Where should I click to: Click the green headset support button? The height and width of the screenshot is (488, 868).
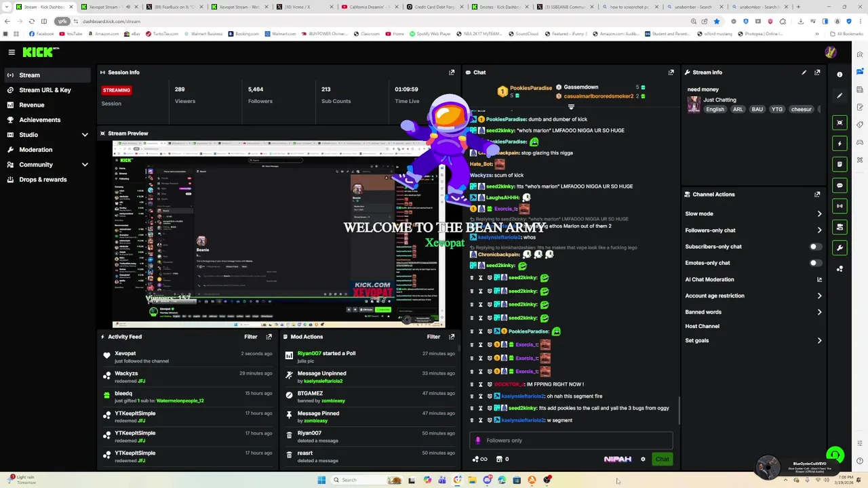point(835,455)
